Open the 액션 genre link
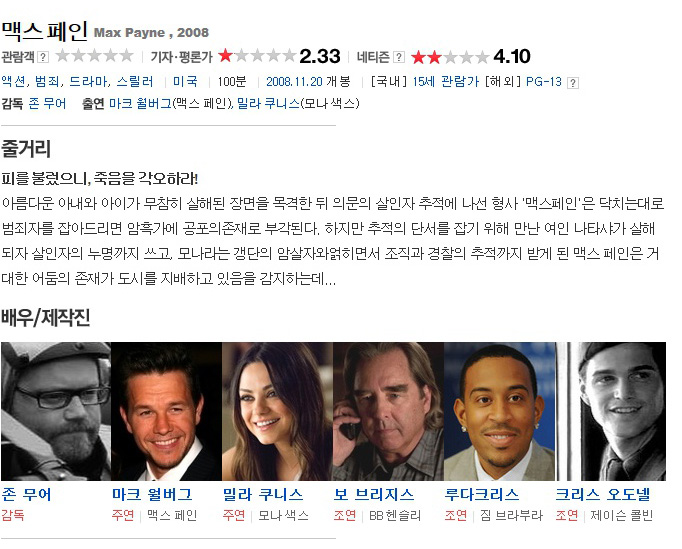Screen dimensions: 682x549 (x=13, y=81)
